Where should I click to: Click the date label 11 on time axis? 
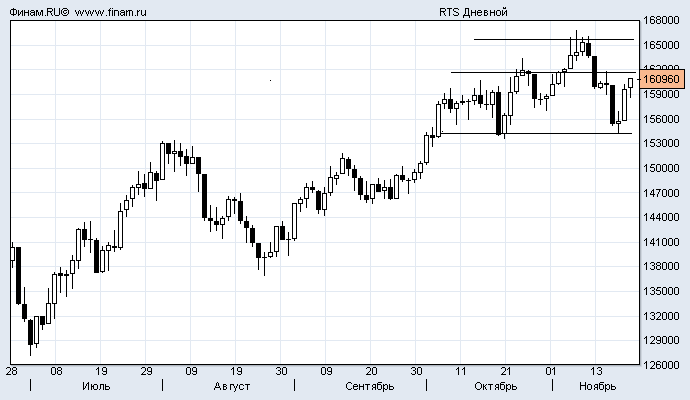[461, 371]
